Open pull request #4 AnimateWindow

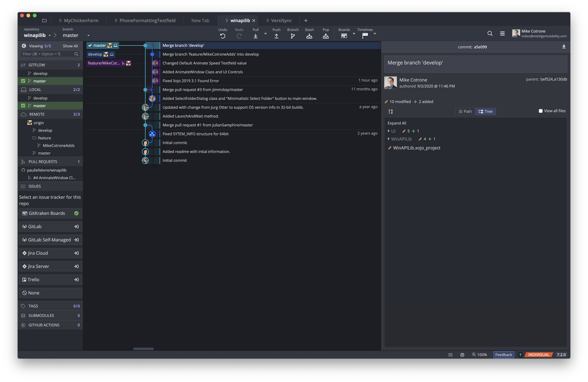pyautogui.click(x=54, y=178)
